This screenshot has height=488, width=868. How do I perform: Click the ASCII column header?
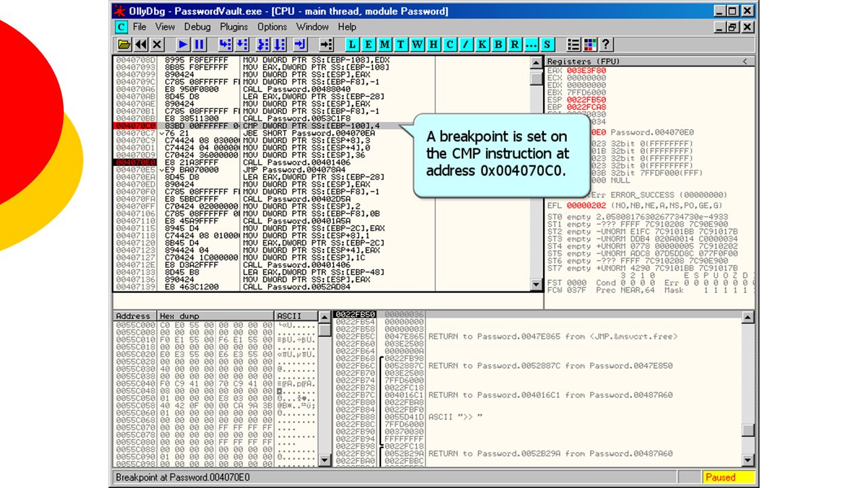(296, 316)
